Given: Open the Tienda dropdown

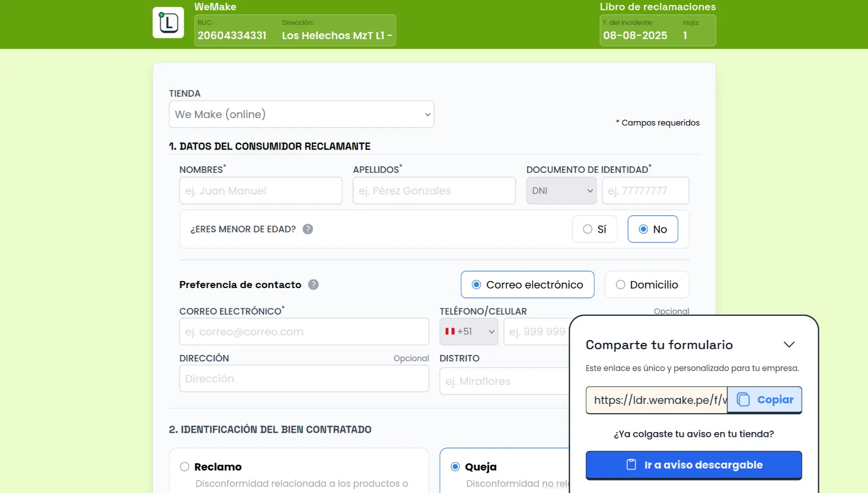Looking at the screenshot, I should point(301,115).
